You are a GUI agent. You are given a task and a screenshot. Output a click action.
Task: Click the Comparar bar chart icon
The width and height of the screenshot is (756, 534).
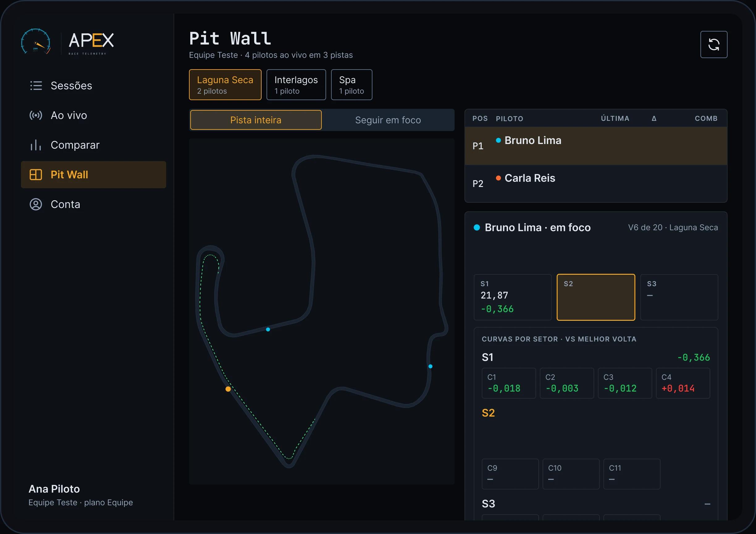[x=36, y=145]
